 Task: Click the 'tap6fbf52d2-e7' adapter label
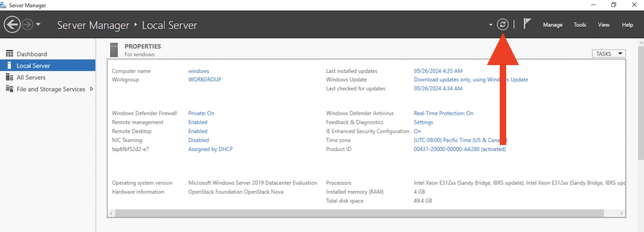[130, 150]
